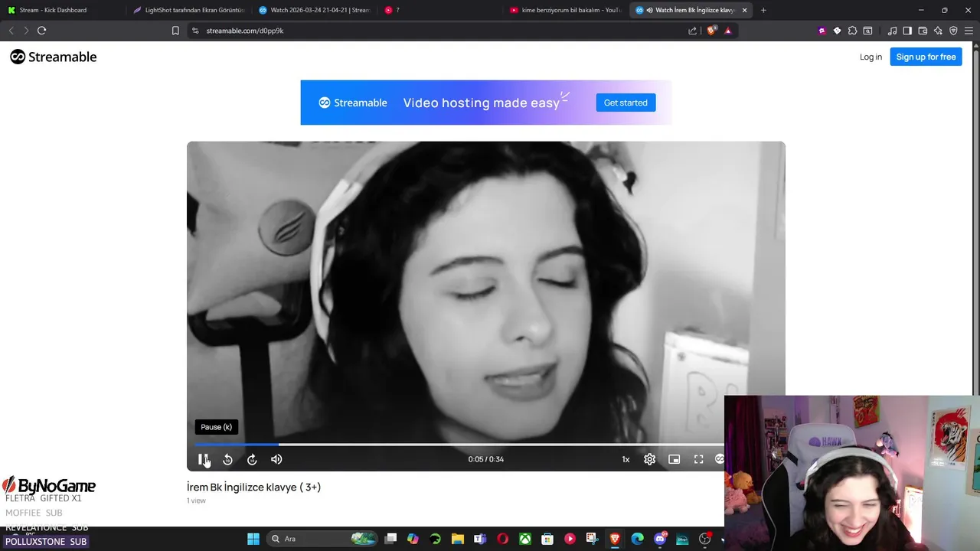Open Snipping Tool from the taskbar
The width and height of the screenshot is (980, 551).
point(592,539)
